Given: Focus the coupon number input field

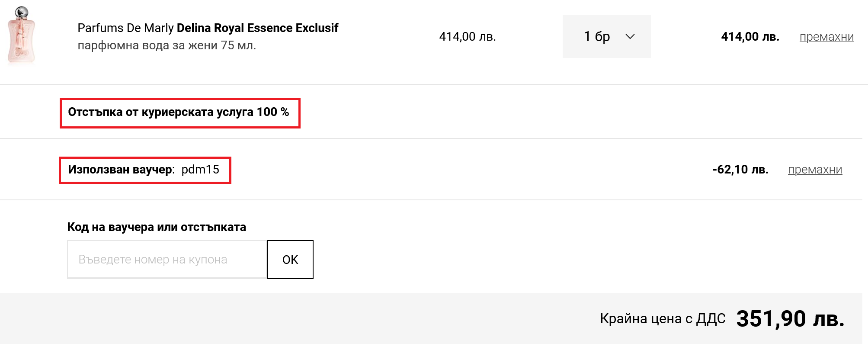Looking at the screenshot, I should 167,260.
